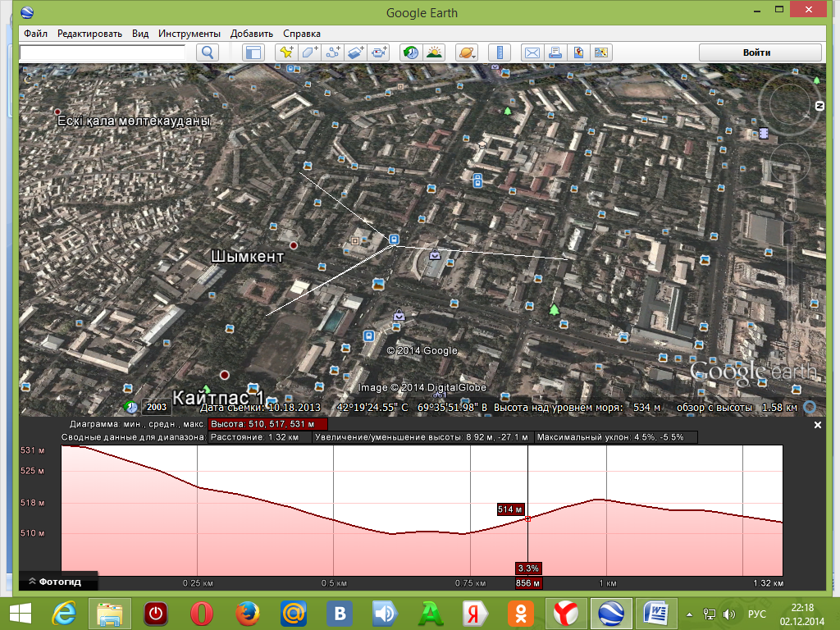Click the Record a Tour camera icon
The image size is (840, 630).
379,52
